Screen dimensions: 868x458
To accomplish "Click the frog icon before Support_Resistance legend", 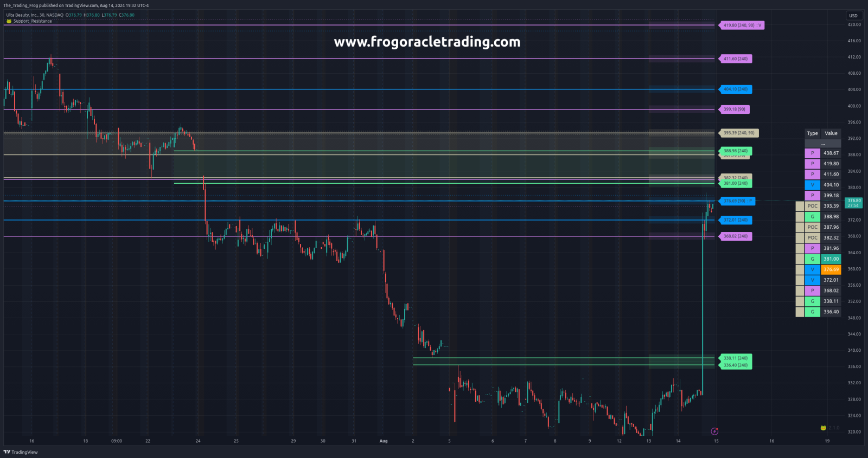I will [x=9, y=21].
